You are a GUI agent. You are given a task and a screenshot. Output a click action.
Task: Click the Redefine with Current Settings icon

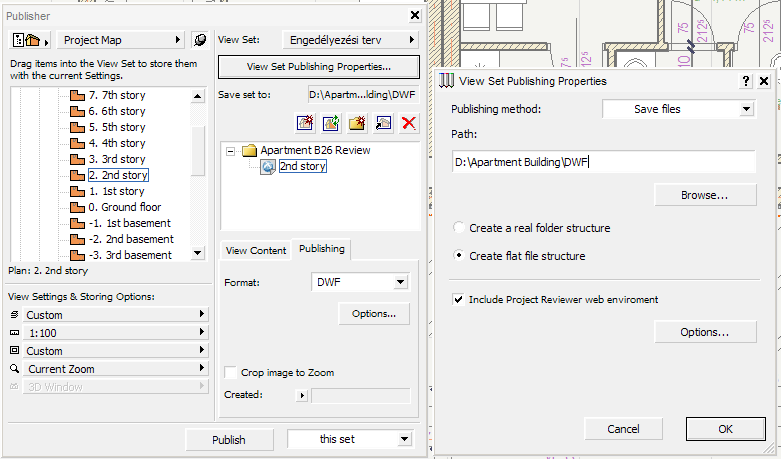331,123
